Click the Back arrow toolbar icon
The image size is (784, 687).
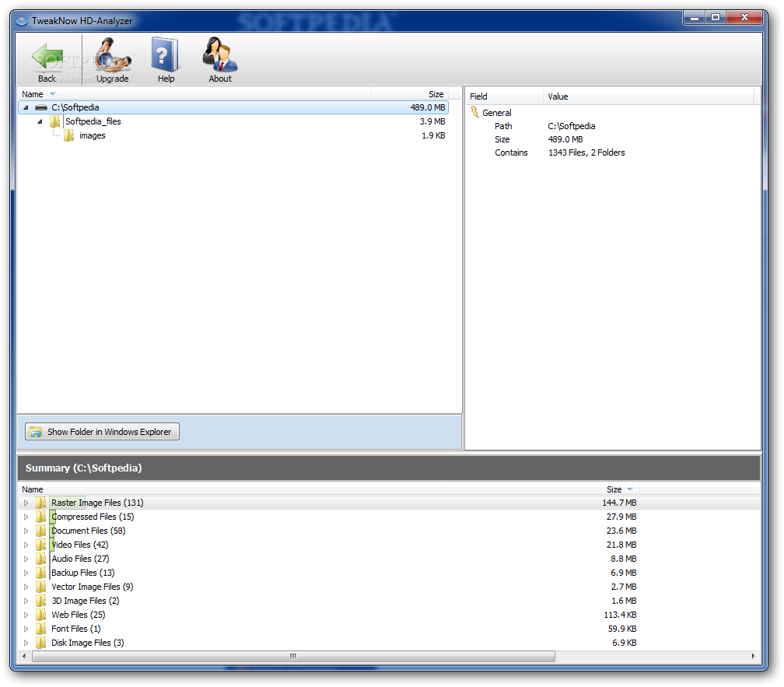tap(47, 58)
